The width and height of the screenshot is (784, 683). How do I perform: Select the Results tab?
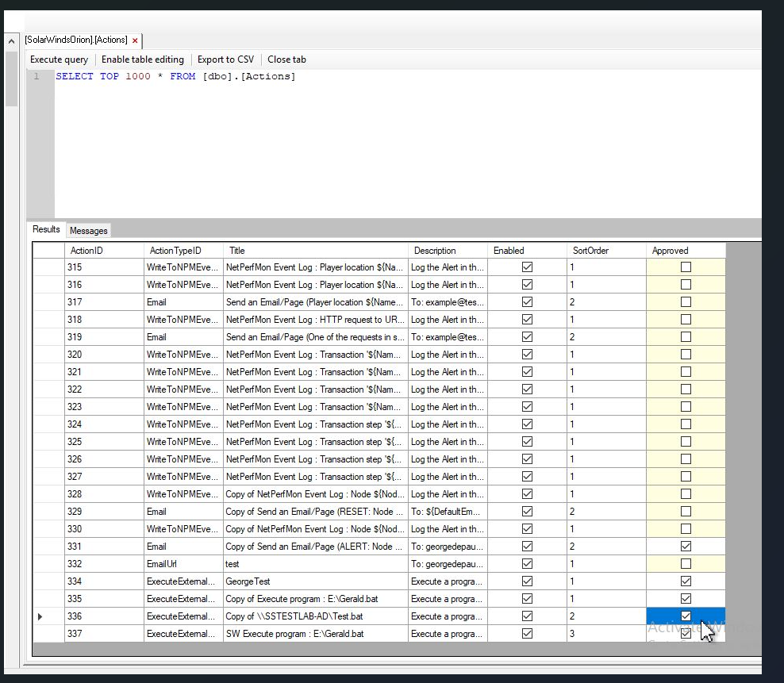(x=46, y=230)
